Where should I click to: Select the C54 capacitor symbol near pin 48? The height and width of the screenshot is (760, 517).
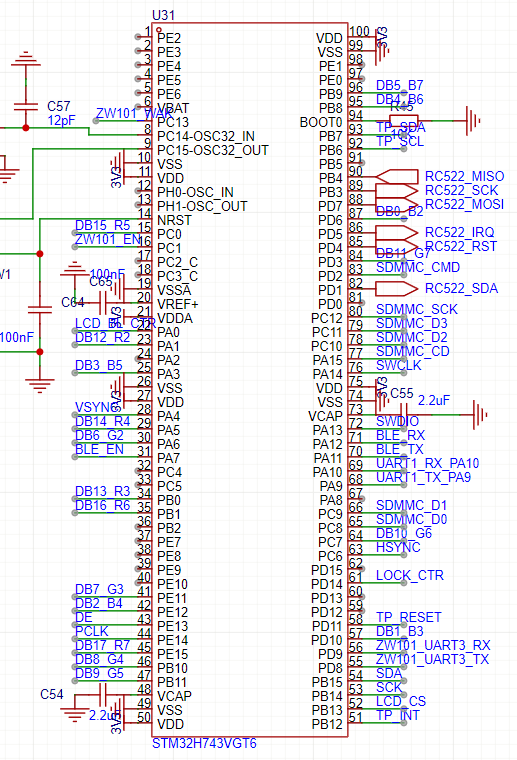pos(103,696)
